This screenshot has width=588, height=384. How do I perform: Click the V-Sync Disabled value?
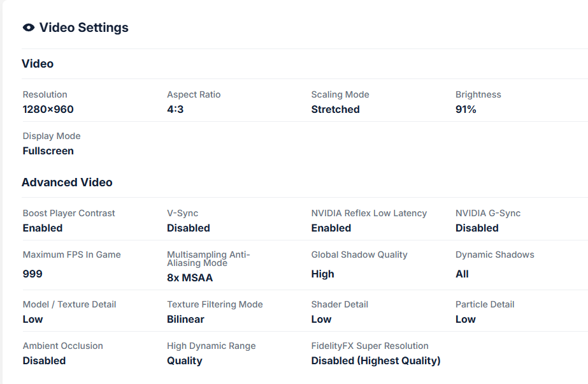188,228
